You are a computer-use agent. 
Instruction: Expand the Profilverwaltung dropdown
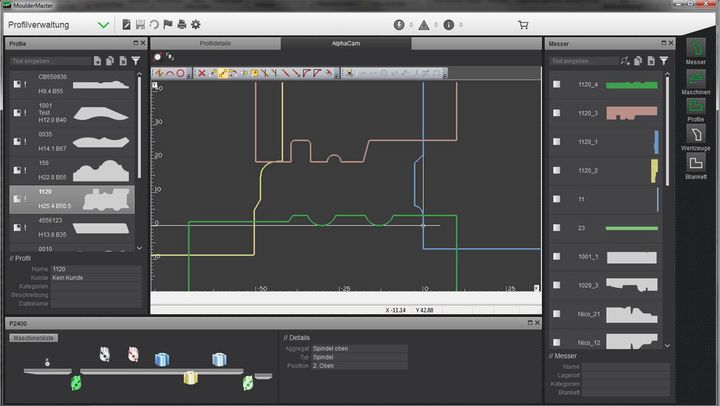point(104,24)
